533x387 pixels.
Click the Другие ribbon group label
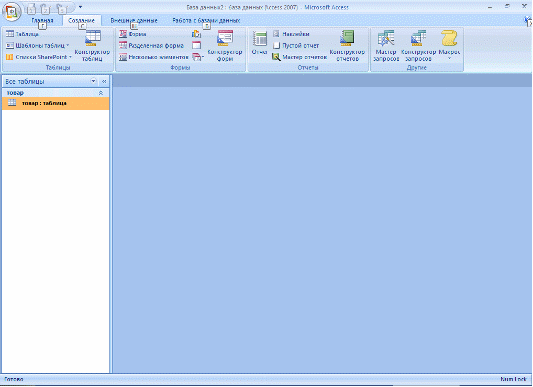[x=417, y=68]
